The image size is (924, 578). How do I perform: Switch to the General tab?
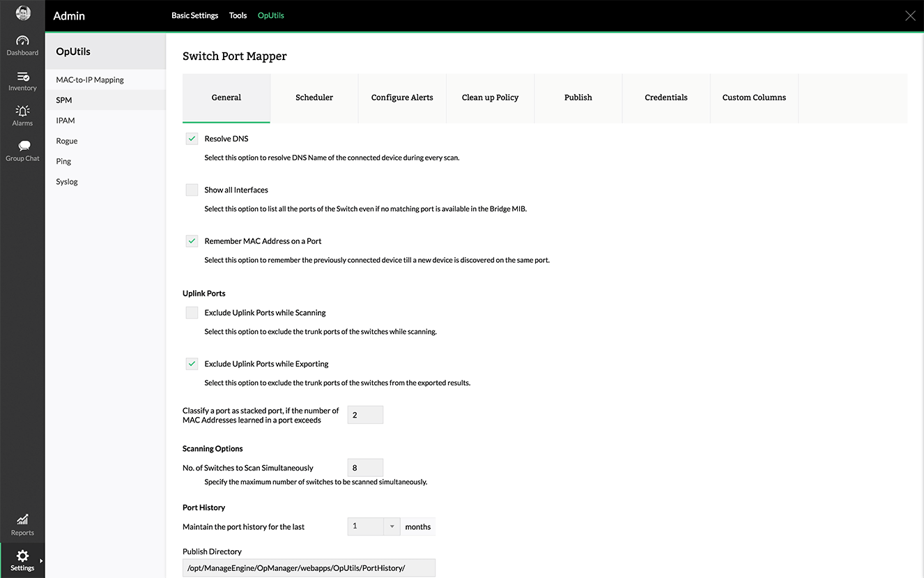[x=226, y=98]
